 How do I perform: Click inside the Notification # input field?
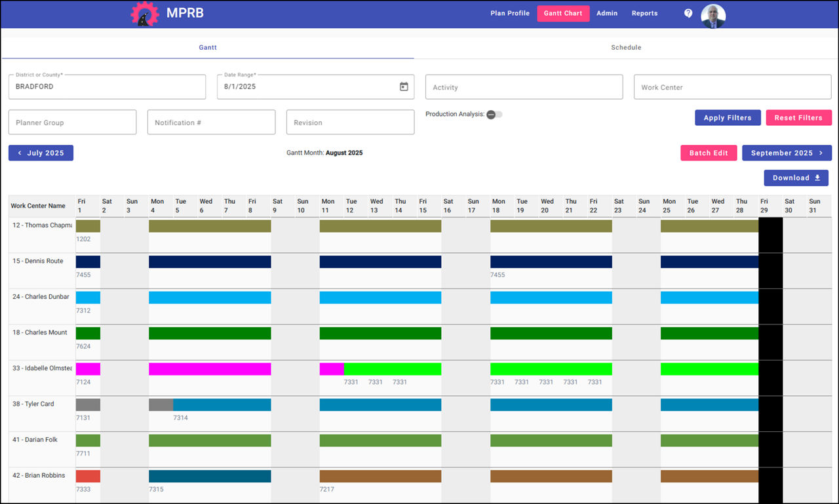click(x=211, y=122)
